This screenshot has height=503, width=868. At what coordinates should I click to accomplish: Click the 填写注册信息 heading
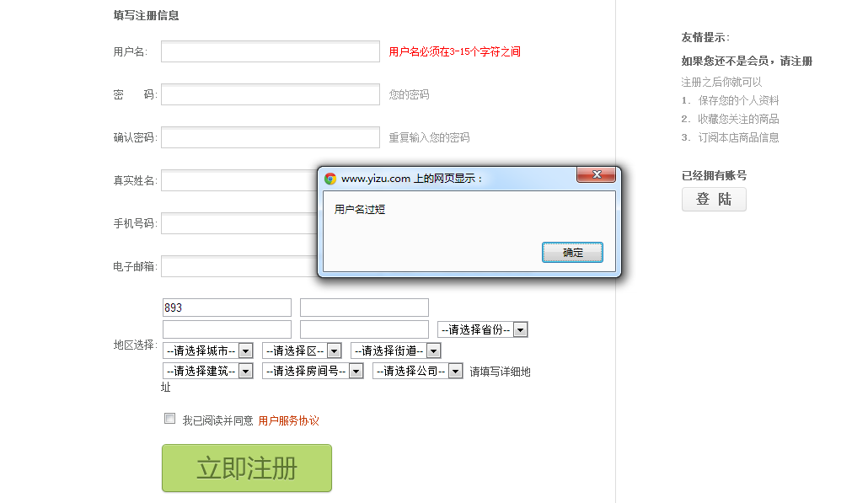(x=146, y=15)
